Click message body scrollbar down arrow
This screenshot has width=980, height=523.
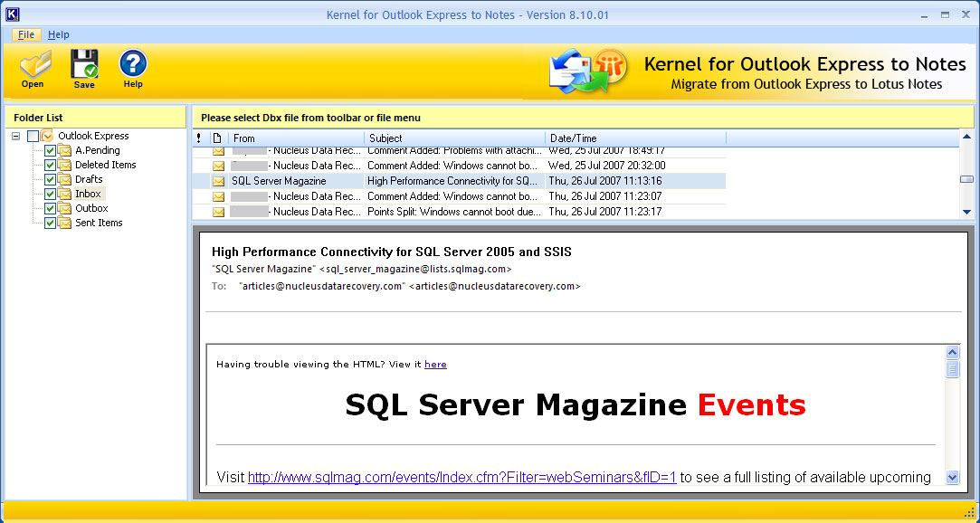pyautogui.click(x=953, y=478)
